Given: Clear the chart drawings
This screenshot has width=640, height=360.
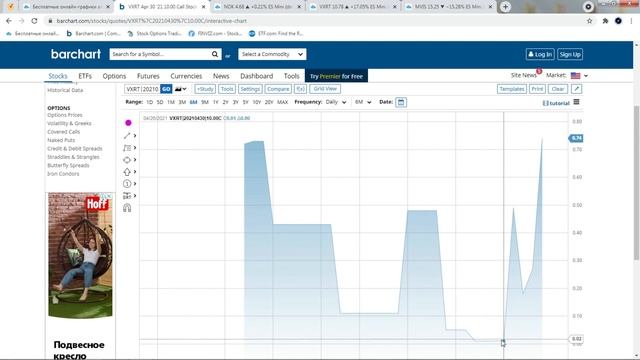Looking at the screenshot, I should pos(558,89).
